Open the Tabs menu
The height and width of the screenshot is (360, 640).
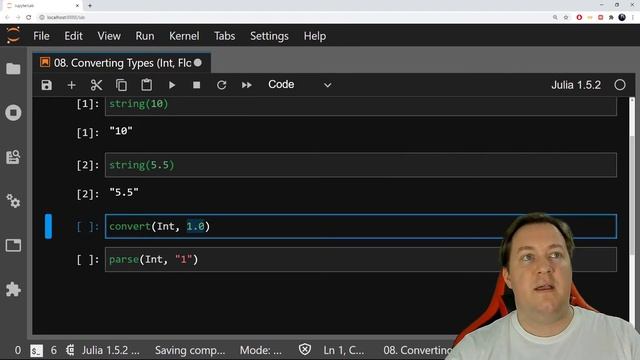(224, 36)
